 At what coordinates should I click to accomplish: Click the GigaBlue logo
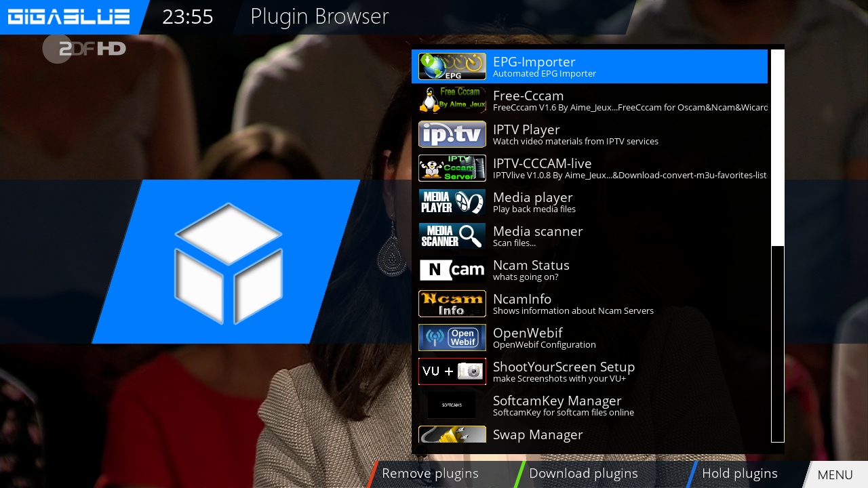click(68, 17)
